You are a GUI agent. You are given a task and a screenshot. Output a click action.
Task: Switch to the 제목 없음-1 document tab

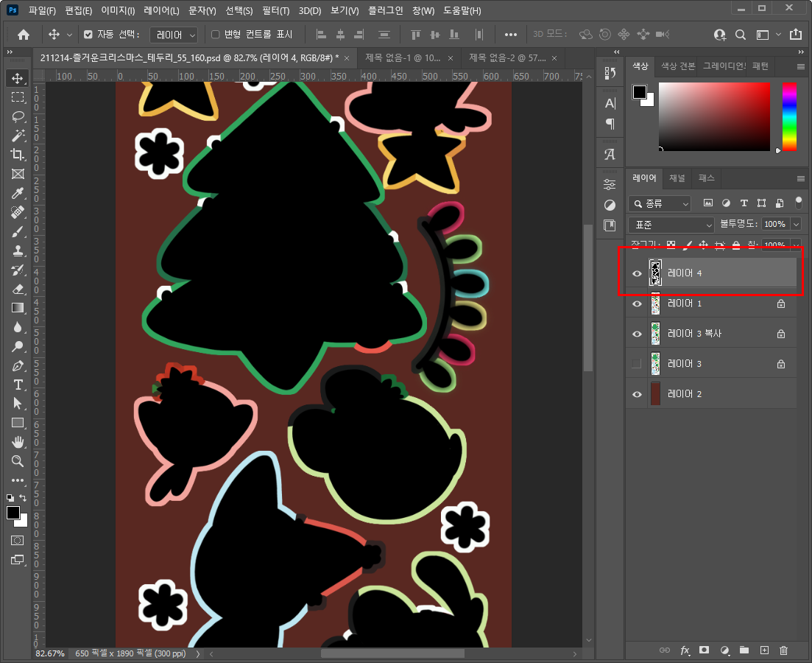coord(403,57)
